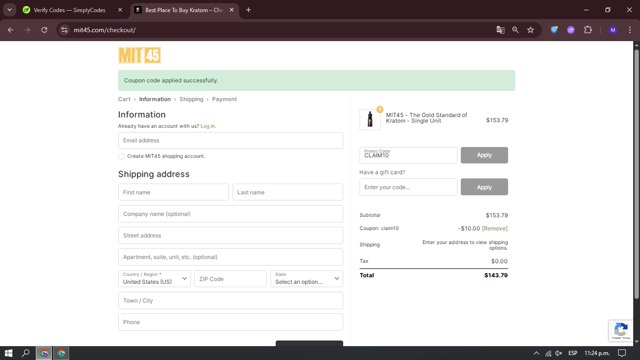This screenshot has height=360, width=640.
Task: Go to the Cart breadcrumb
Action: [x=124, y=99]
